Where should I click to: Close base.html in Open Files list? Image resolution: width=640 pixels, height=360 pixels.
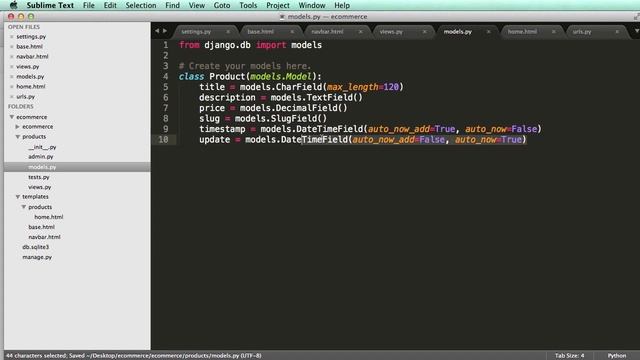click(11, 47)
